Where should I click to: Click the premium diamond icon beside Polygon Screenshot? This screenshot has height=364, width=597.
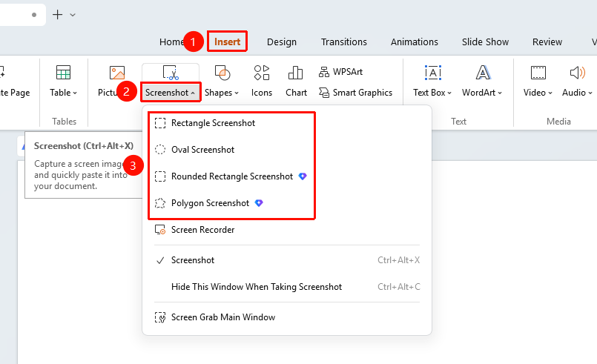pyautogui.click(x=259, y=203)
